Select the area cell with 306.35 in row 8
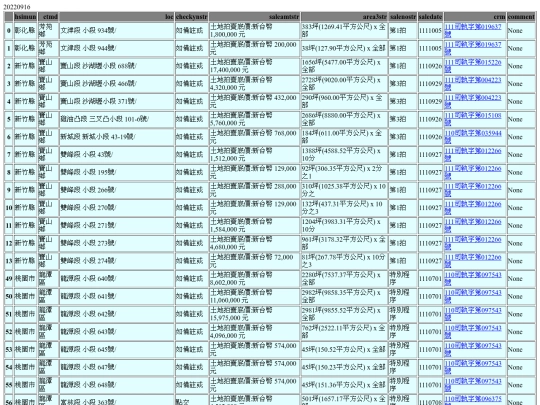The width and height of the screenshot is (540, 405). (344, 172)
